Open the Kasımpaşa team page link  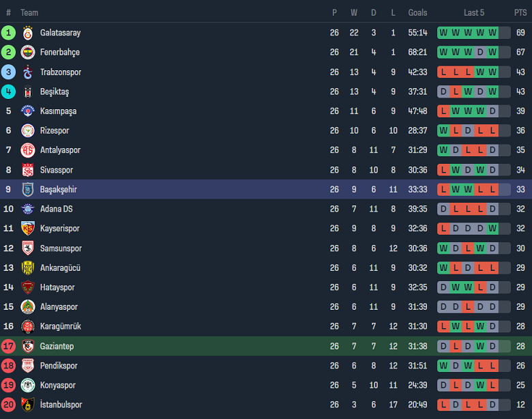[58, 111]
